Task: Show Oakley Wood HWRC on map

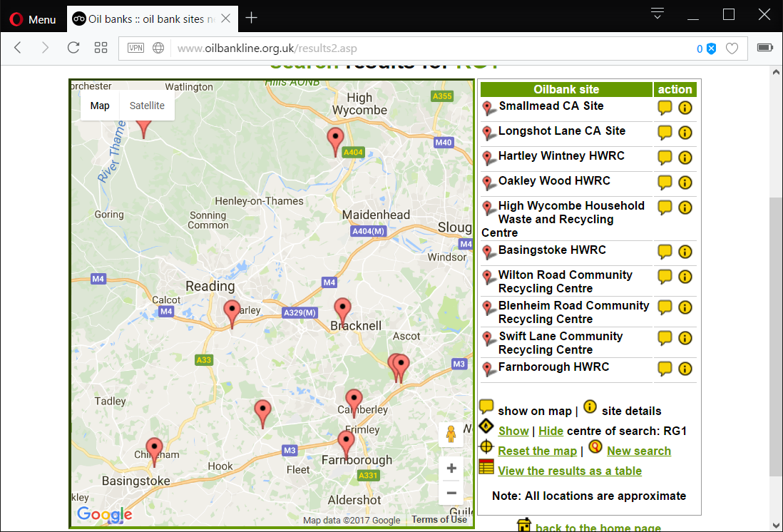Action: point(665,183)
